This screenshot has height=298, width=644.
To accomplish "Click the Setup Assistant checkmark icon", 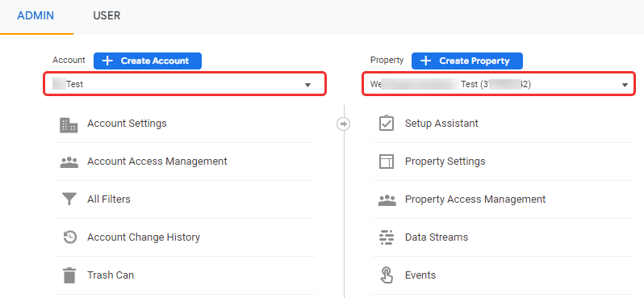I will point(386,124).
